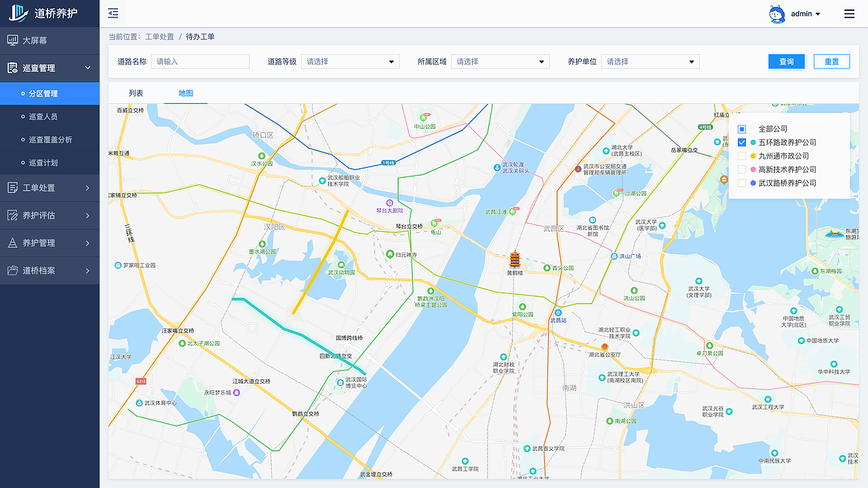Click the 工单处置 breadcrumb link
The height and width of the screenshot is (488, 868).
pyautogui.click(x=159, y=37)
